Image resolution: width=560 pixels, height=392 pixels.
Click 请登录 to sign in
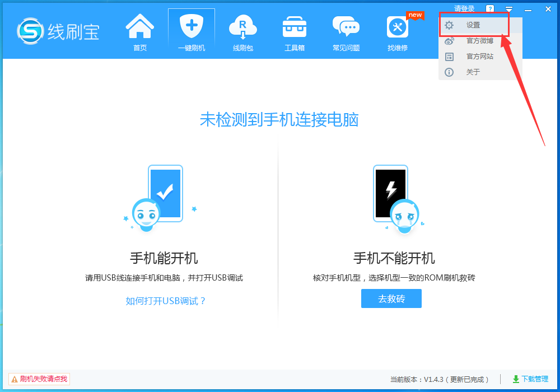[464, 8]
